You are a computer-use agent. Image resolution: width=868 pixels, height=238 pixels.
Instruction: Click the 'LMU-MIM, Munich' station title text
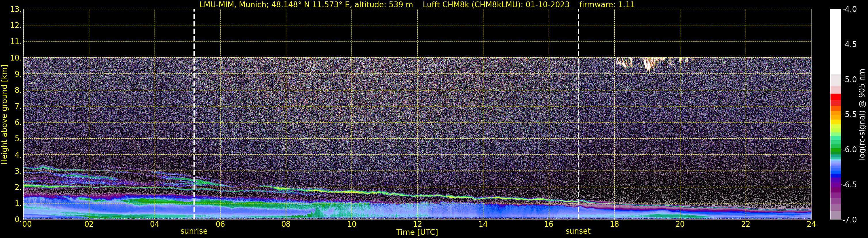tap(234, 5)
